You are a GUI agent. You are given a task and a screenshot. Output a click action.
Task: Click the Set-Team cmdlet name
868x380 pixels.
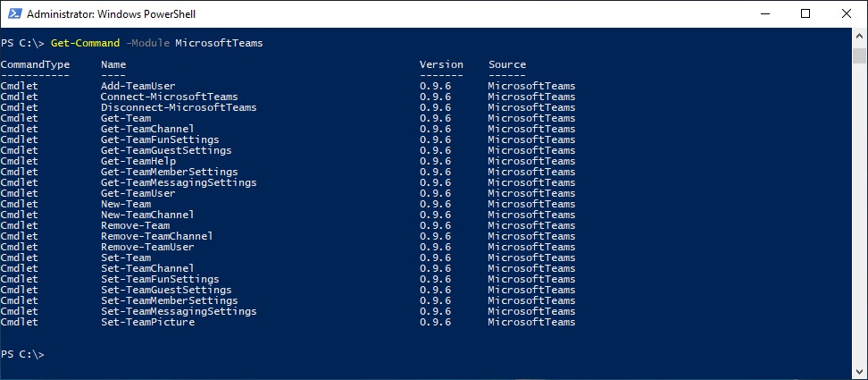tap(126, 258)
